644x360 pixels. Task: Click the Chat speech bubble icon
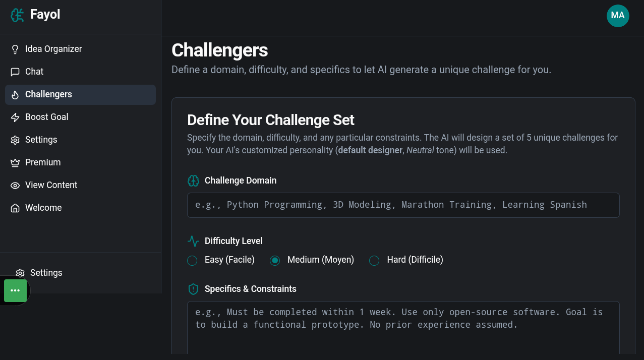pyautogui.click(x=15, y=72)
